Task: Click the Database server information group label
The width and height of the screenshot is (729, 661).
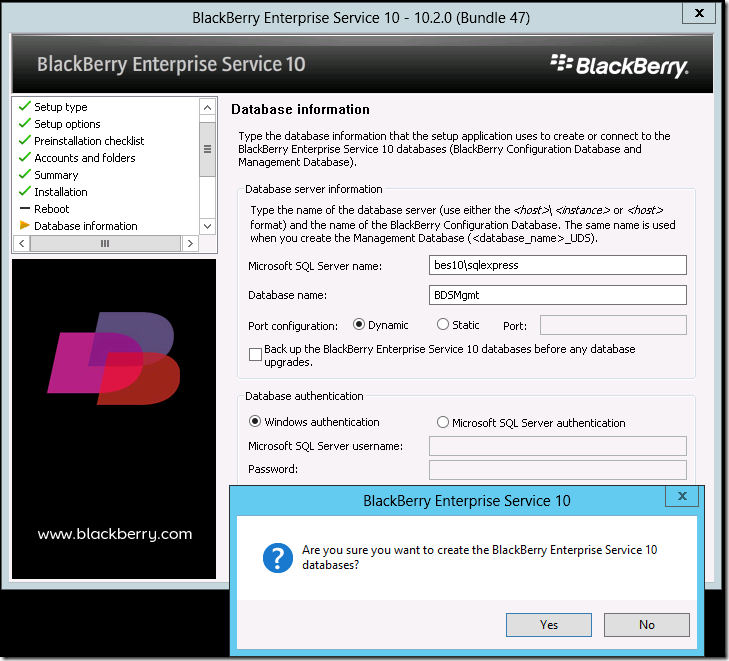Action: (x=313, y=189)
